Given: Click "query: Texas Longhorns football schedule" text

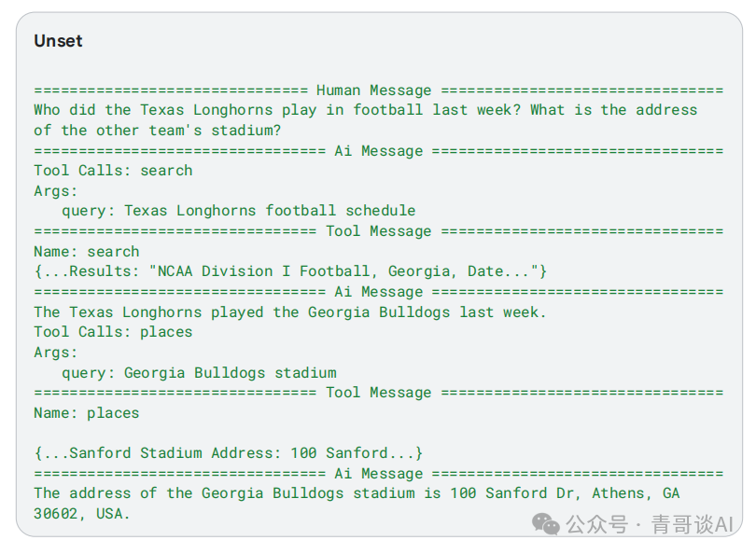Looking at the screenshot, I should pyautogui.click(x=238, y=211).
